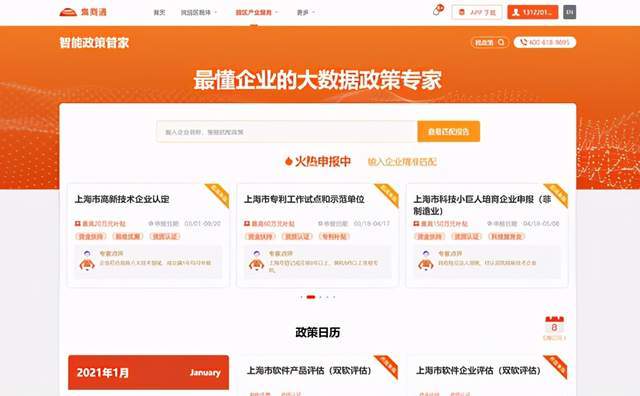Open the calendar icon showing 8
The width and height of the screenshot is (640, 396).
(x=554, y=325)
